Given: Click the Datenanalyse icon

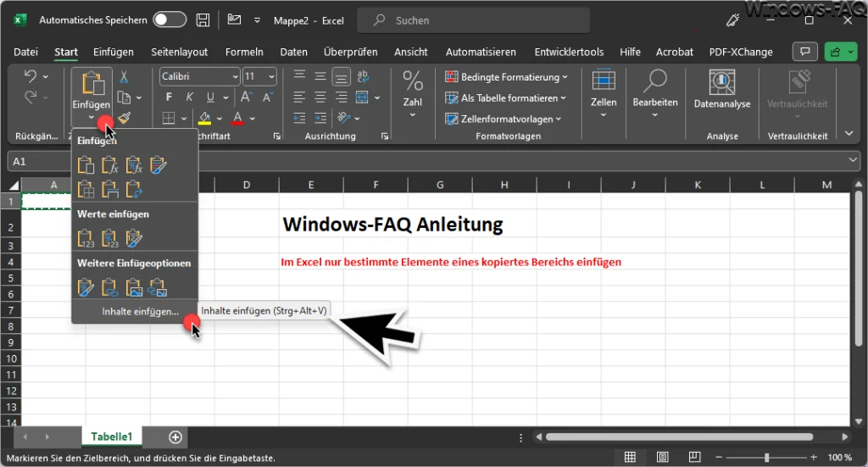Looking at the screenshot, I should tap(722, 82).
